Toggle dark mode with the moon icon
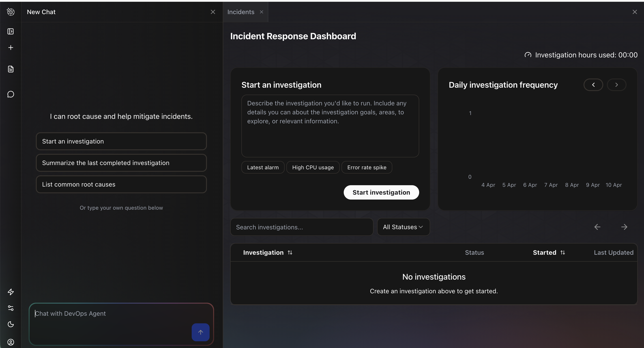Image resolution: width=644 pixels, height=348 pixels. pyautogui.click(x=11, y=324)
